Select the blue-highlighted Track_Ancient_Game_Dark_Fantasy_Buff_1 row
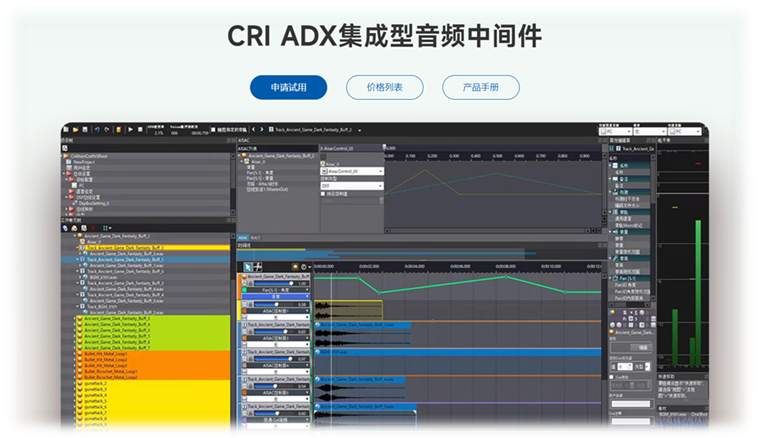Viewport: 758px width, 438px height. click(145, 260)
